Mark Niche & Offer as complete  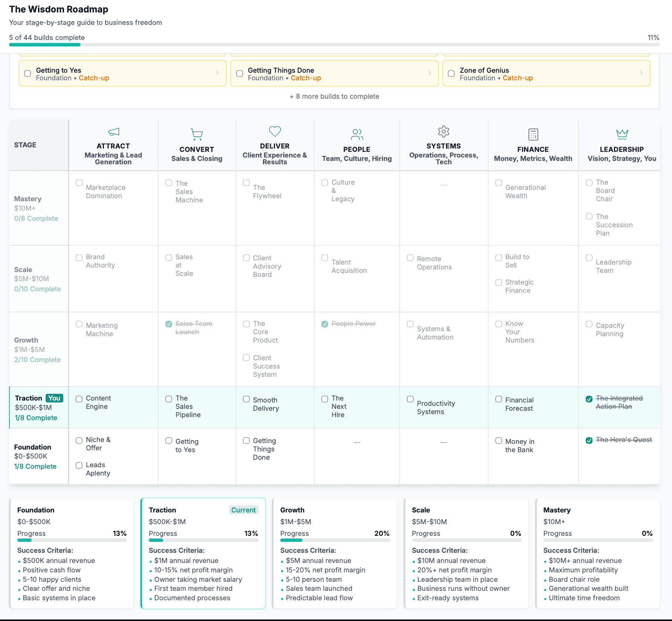click(79, 440)
